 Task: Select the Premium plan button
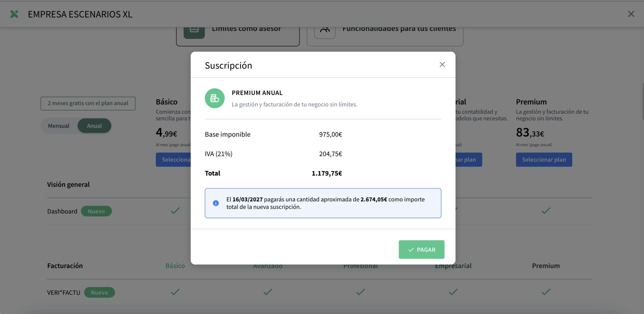coord(544,160)
